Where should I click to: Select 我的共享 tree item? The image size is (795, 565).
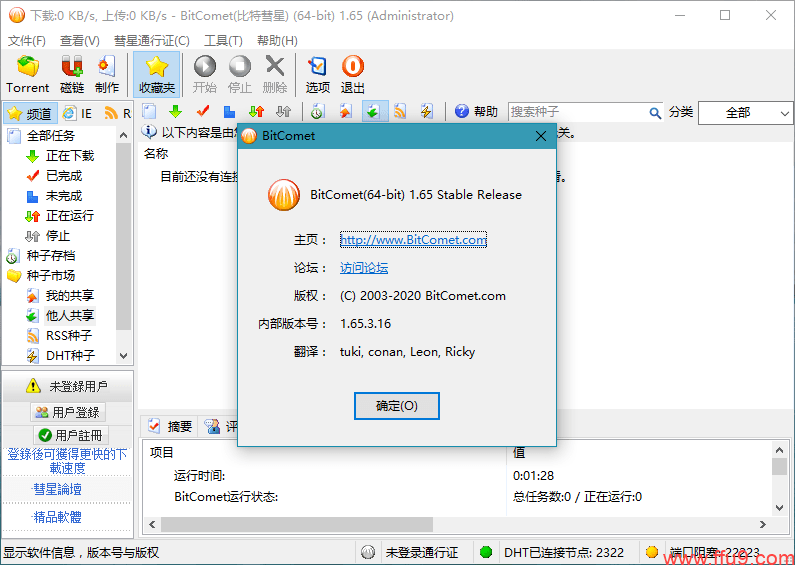click(69, 295)
